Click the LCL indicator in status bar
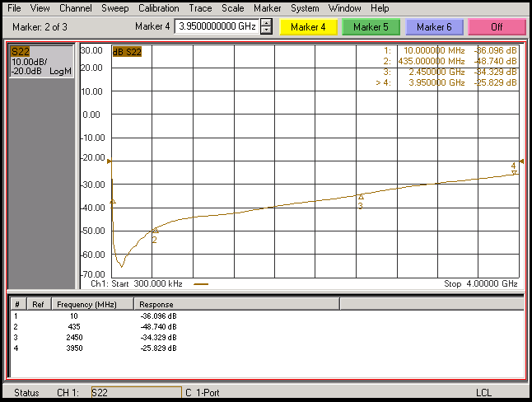532x402 pixels. click(483, 392)
